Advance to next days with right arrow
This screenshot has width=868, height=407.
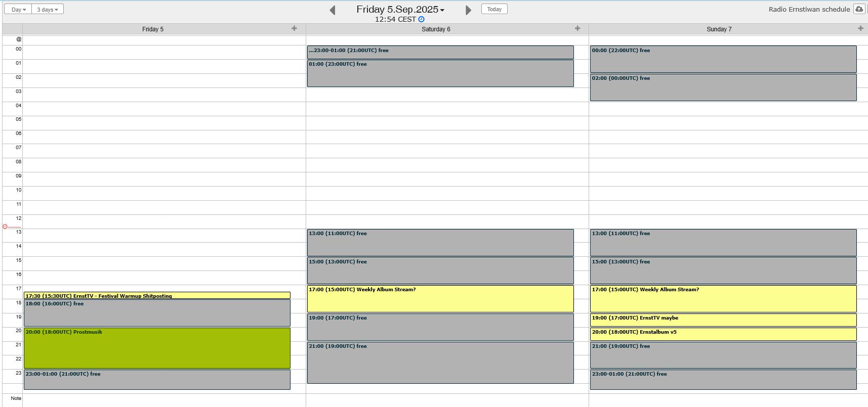pos(468,10)
